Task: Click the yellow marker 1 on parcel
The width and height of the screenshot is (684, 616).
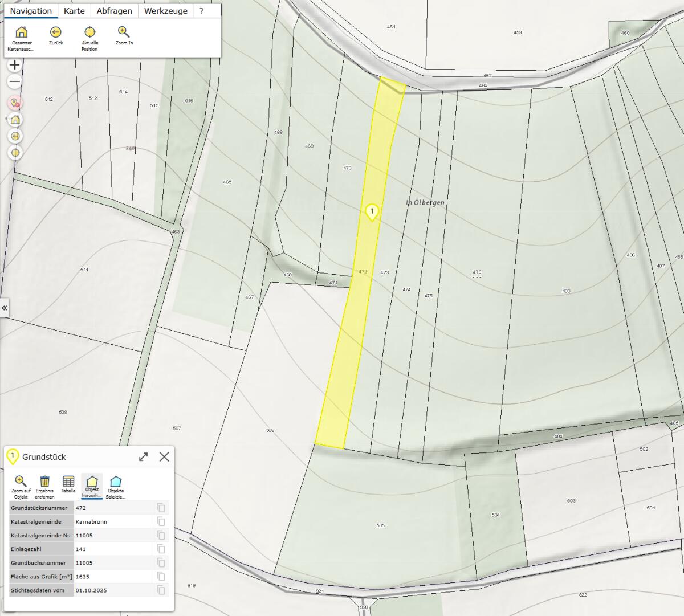Action: [372, 212]
